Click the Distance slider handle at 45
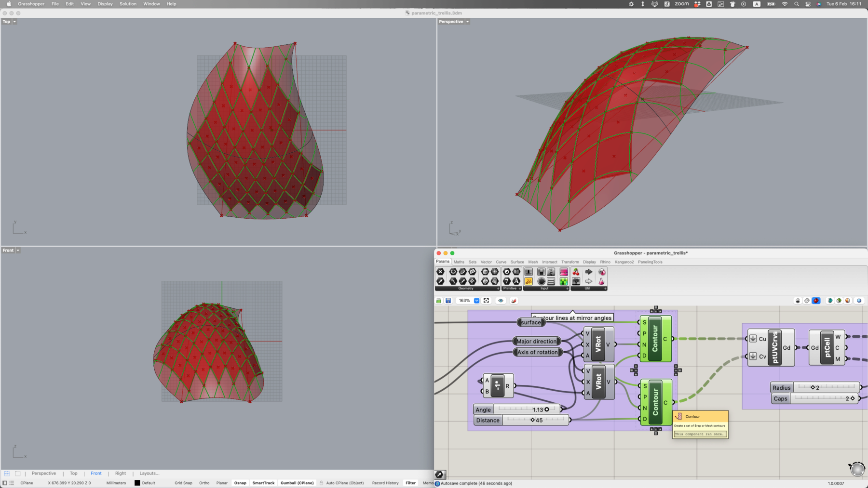 (x=532, y=420)
